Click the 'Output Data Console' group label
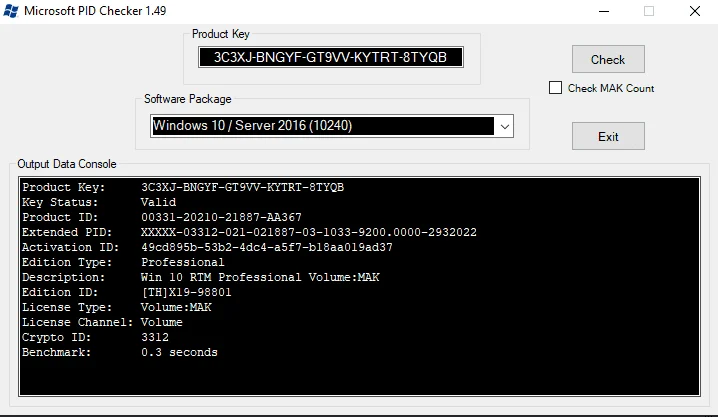The image size is (718, 417). (x=67, y=164)
